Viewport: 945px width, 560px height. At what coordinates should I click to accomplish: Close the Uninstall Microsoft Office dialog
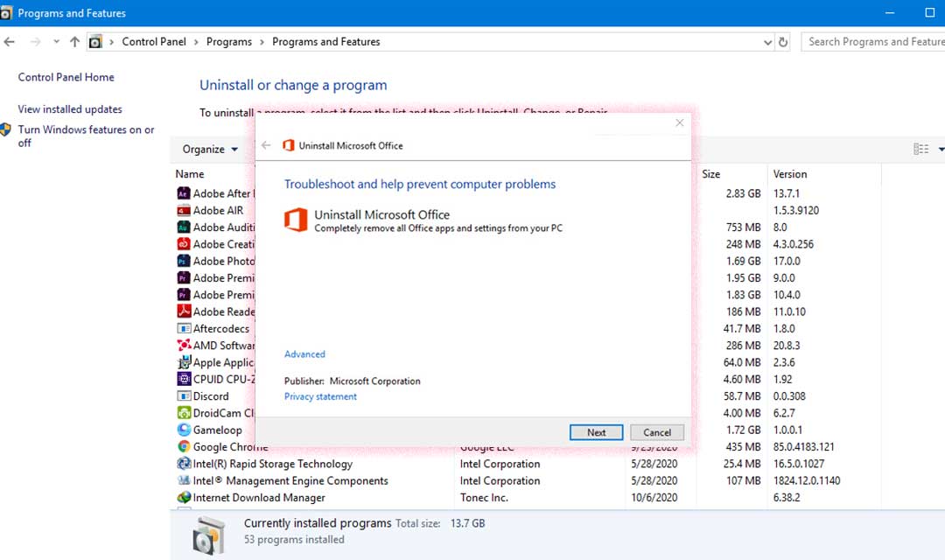point(680,123)
